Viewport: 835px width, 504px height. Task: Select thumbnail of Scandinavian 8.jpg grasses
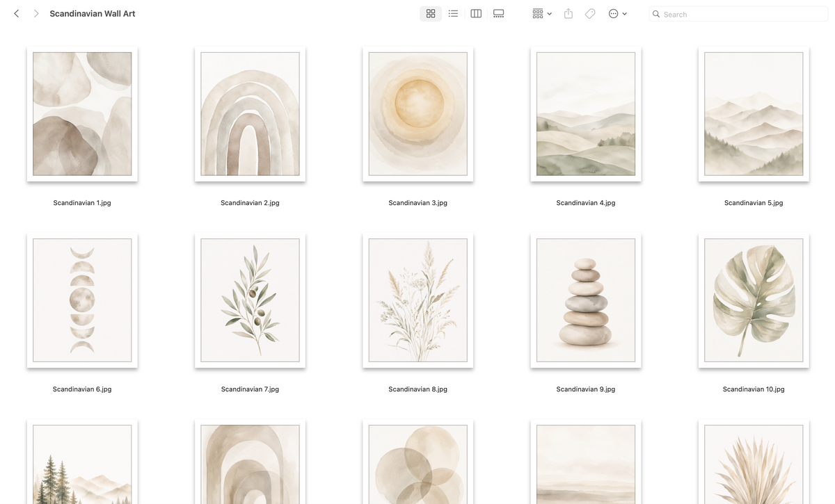[x=417, y=300]
